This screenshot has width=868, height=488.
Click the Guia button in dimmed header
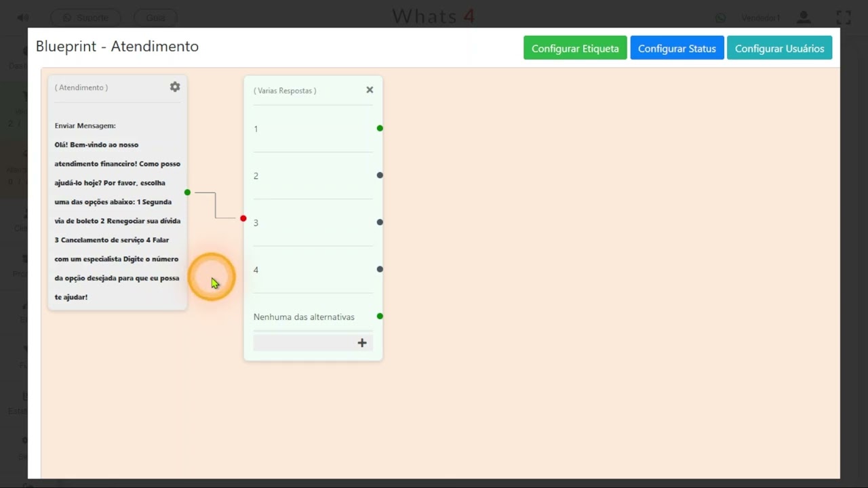pos(155,18)
